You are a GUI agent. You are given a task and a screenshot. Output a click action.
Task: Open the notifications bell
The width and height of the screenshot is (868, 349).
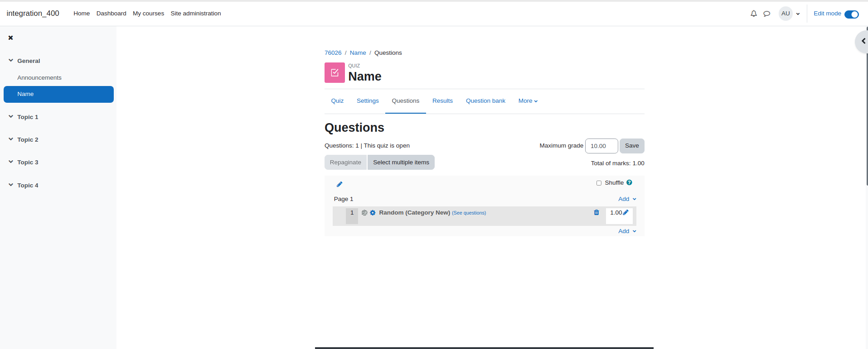pyautogui.click(x=753, y=14)
